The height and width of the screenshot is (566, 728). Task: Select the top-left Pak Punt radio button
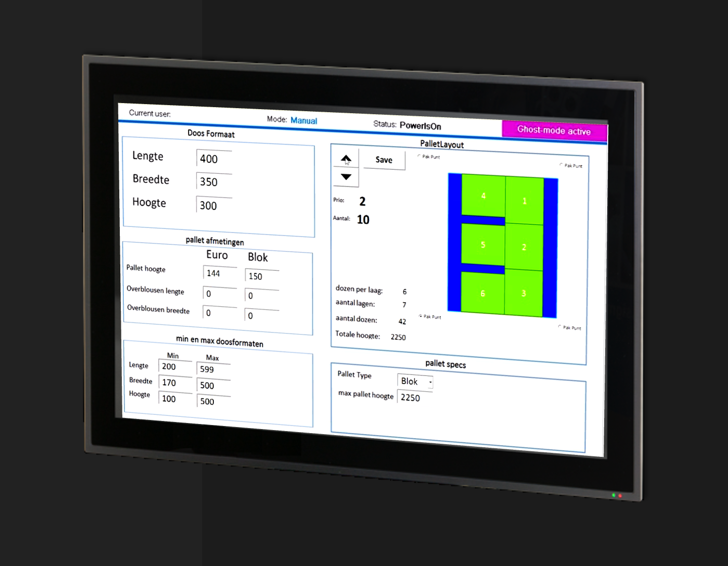coord(419,156)
